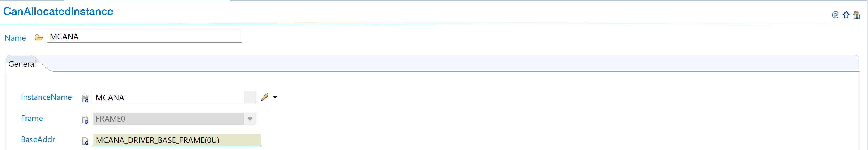Click the blue up-arrow parent icon
The width and height of the screenshot is (868, 150).
(x=846, y=15)
